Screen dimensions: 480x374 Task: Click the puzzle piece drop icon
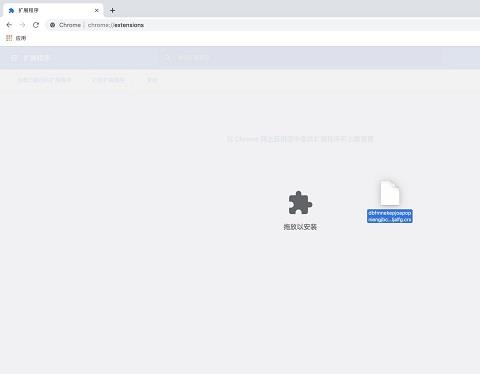(x=300, y=203)
